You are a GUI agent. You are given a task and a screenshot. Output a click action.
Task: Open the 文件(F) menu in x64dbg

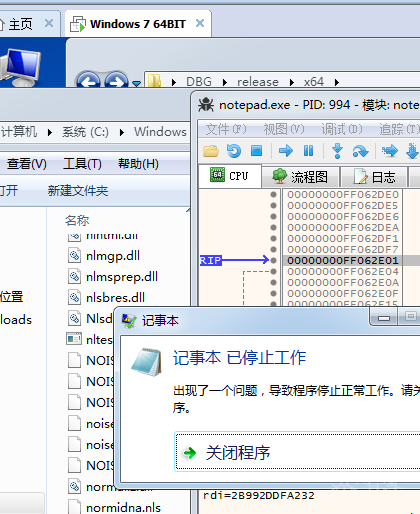pyautogui.click(x=226, y=129)
